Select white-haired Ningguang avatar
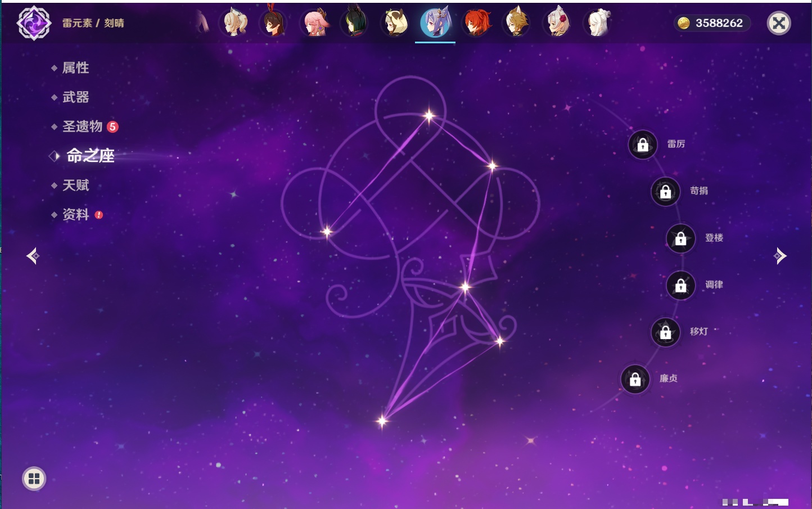 pyautogui.click(x=598, y=23)
